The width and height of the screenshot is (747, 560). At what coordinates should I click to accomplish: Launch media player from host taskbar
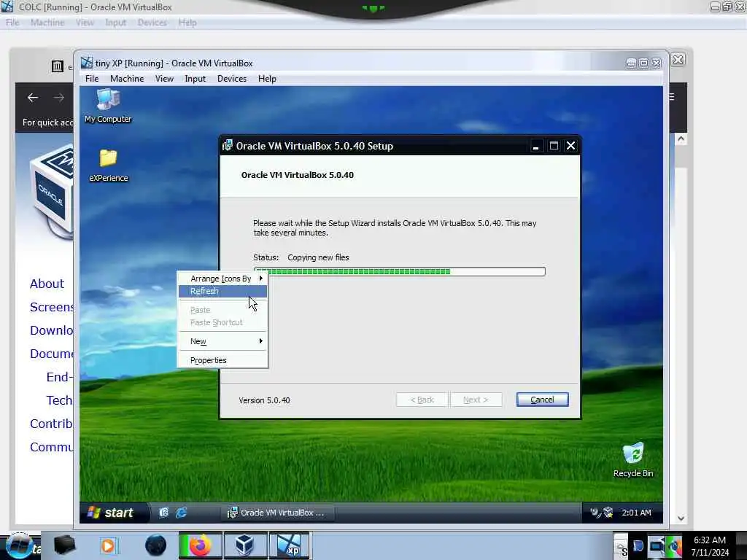[x=108, y=545]
